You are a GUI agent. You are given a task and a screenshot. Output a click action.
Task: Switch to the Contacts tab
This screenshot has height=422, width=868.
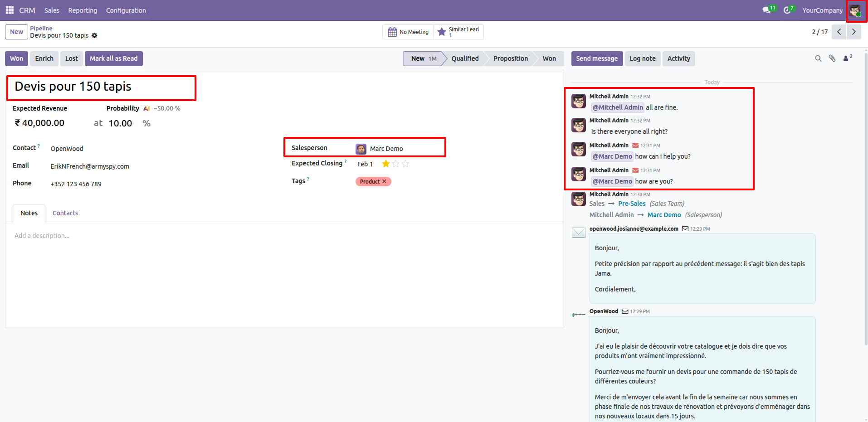(x=65, y=213)
